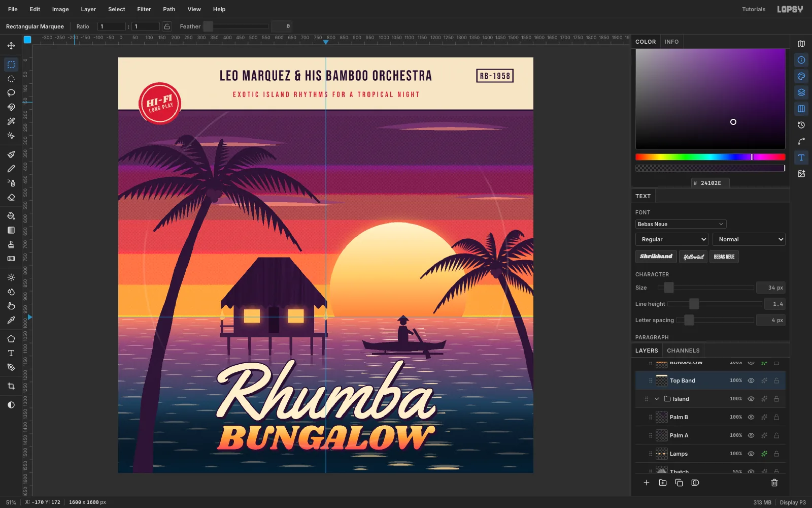The height and width of the screenshot is (508, 812).
Task: Select the Lasso tool
Action: [11, 93]
